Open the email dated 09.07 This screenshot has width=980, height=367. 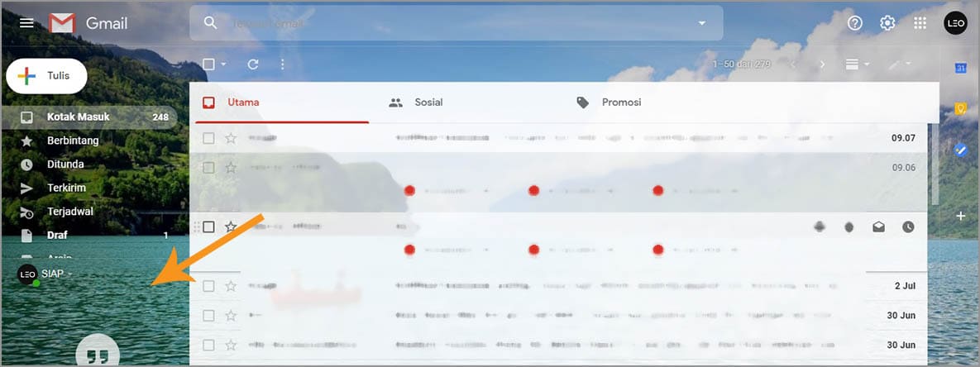pos(559,138)
